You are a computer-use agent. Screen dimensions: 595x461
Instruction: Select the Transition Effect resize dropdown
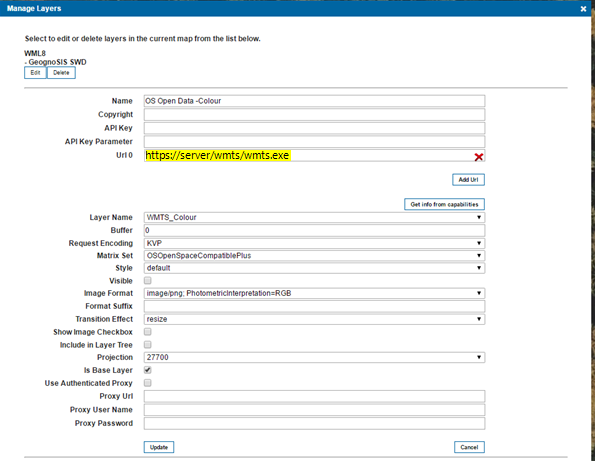tap(314, 319)
